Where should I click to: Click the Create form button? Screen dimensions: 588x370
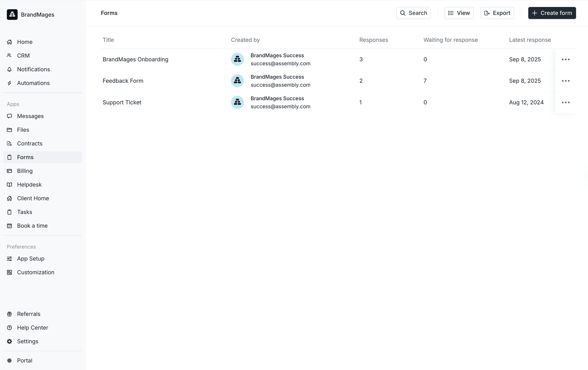click(552, 13)
